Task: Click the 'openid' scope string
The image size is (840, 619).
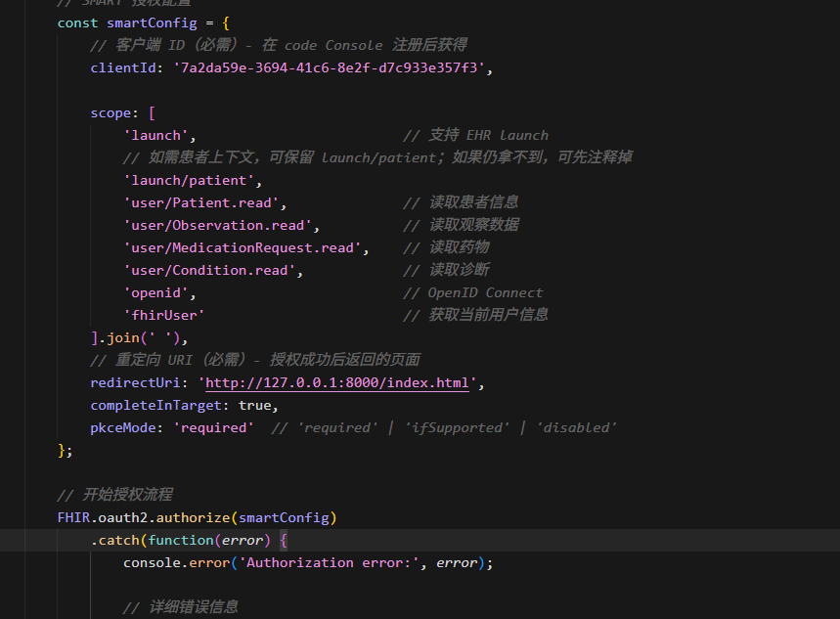Action: 159,292
